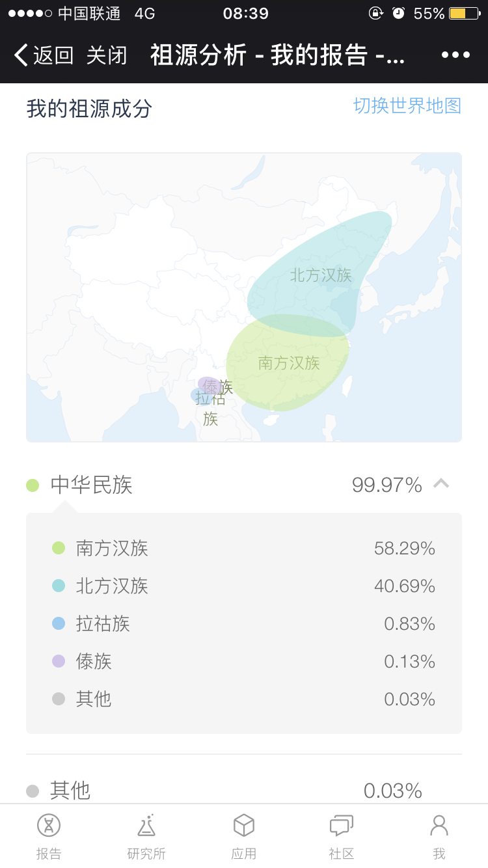
Task: Tap 切换世界地图 link
Action: [x=407, y=105]
